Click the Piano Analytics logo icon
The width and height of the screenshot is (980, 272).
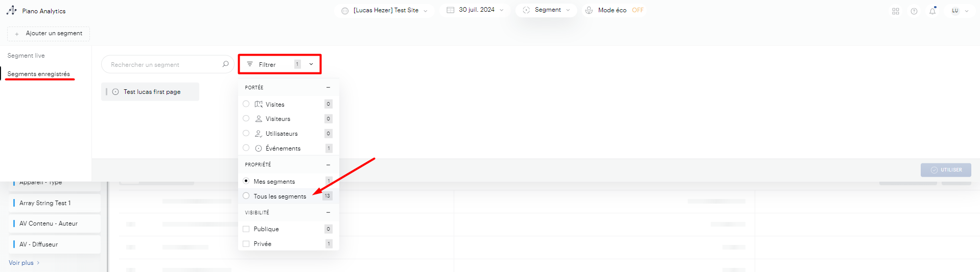pos(11,10)
